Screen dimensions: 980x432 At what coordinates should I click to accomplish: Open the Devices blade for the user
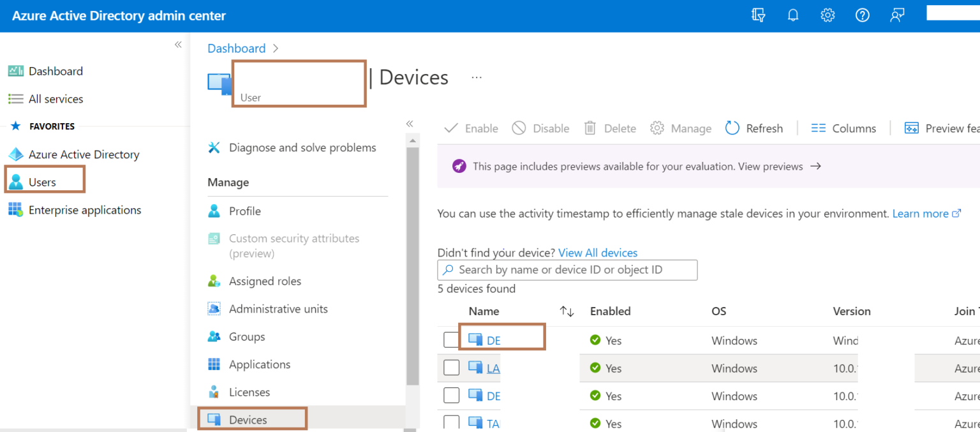coord(248,419)
